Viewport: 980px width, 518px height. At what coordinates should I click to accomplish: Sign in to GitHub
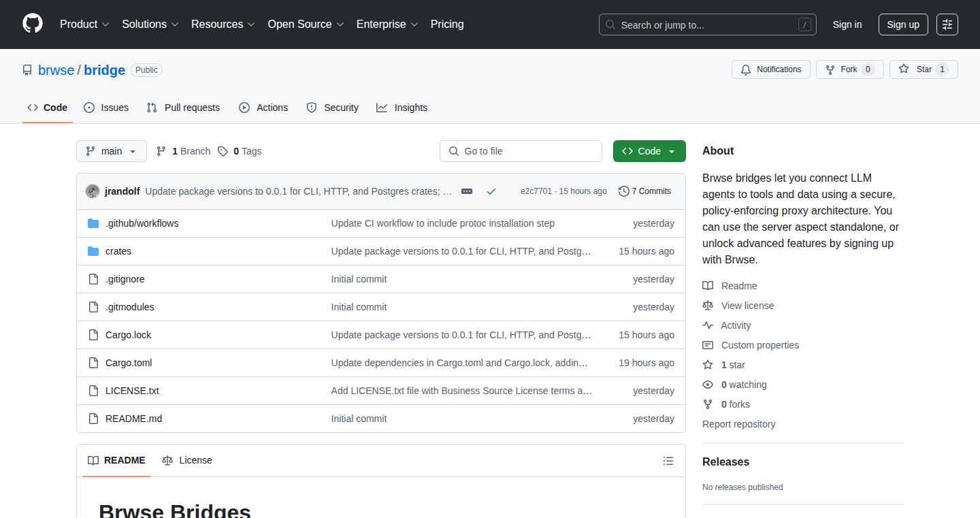click(847, 25)
